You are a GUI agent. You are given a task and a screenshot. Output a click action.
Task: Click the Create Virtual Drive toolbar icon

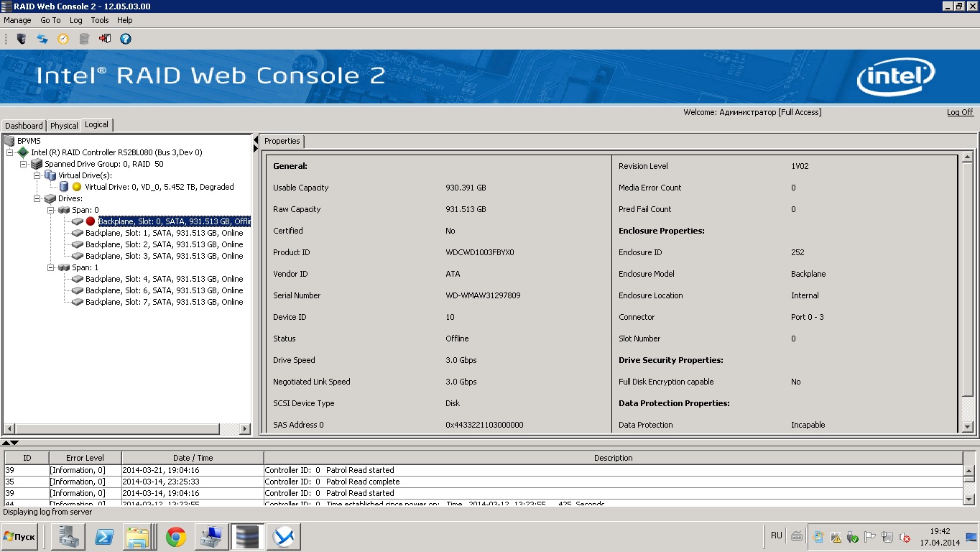pyautogui.click(x=84, y=39)
